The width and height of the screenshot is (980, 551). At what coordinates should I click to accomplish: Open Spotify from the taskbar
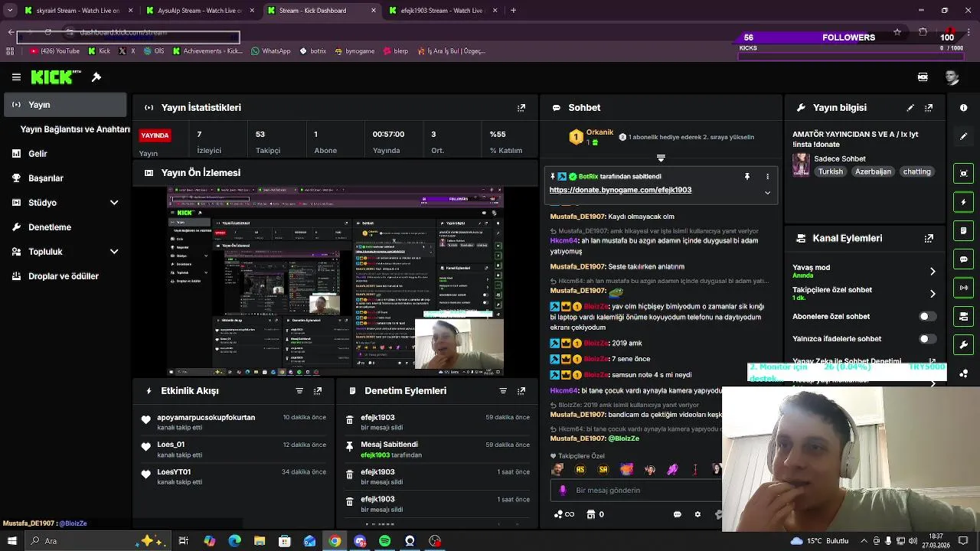click(x=384, y=541)
